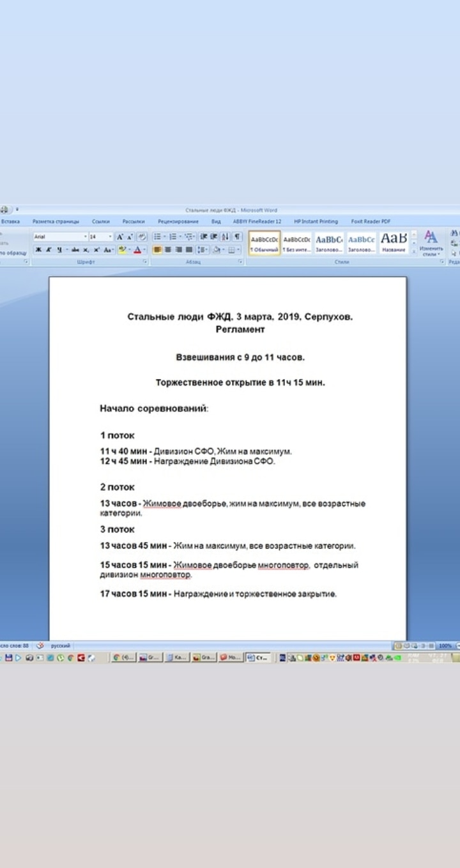
Task: Switch to the Рассылки tab
Action: point(134,221)
